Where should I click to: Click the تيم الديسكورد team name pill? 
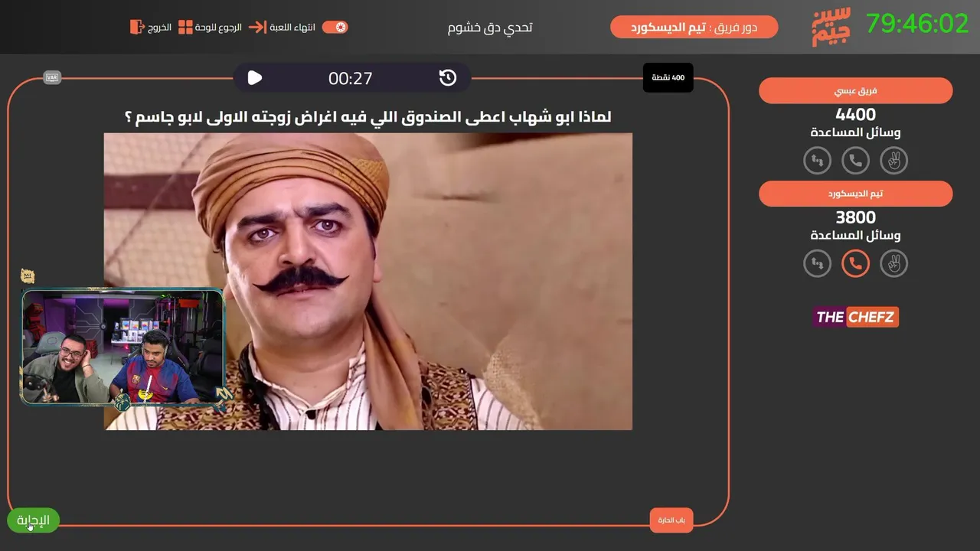point(856,194)
